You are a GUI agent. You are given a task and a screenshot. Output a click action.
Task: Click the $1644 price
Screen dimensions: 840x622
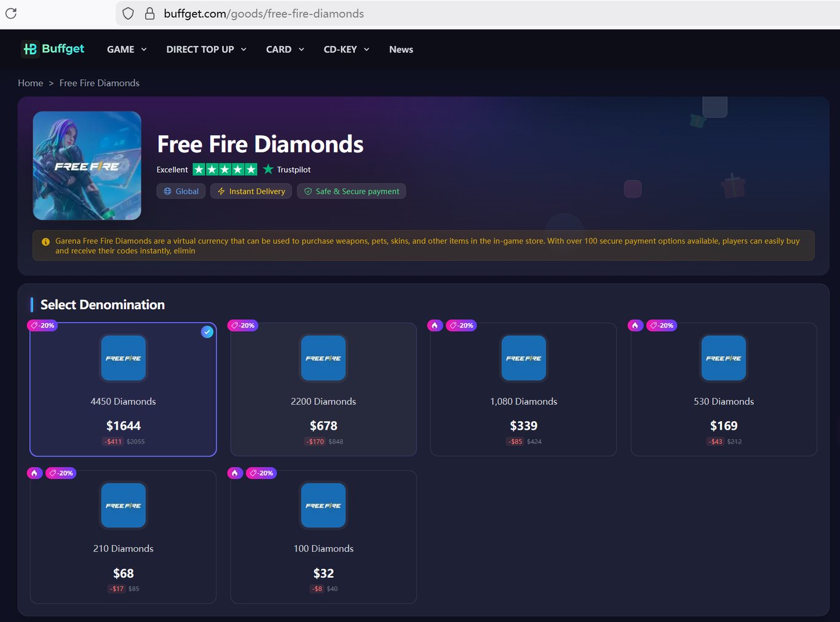(124, 426)
